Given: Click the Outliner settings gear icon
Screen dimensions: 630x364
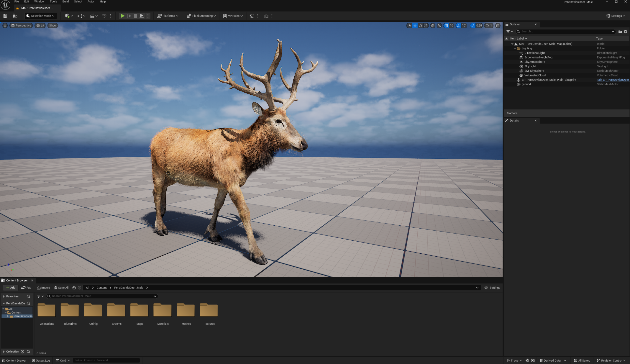Looking at the screenshot, I should 626,31.
